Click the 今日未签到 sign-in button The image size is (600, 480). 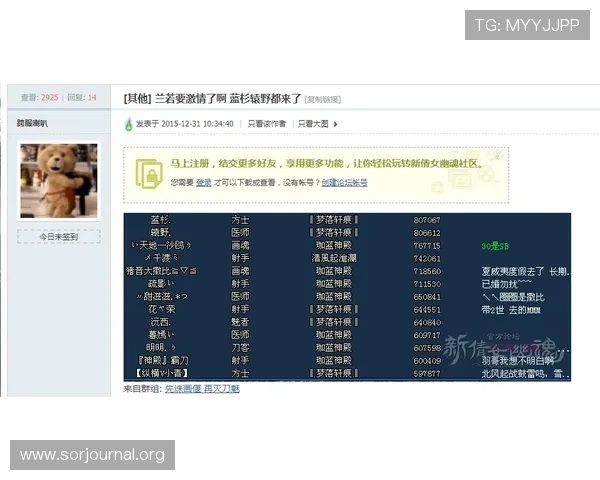[59, 237]
